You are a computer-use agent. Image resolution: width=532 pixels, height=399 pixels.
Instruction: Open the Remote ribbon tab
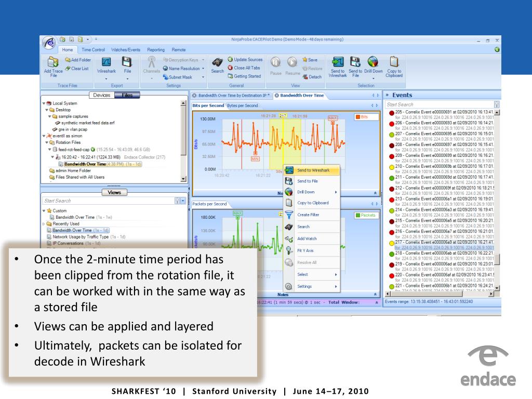pyautogui.click(x=179, y=50)
